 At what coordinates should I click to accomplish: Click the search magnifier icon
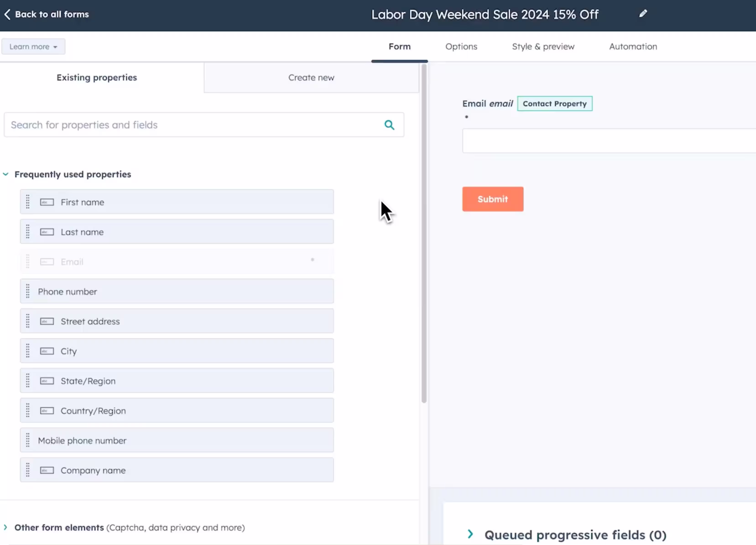click(389, 125)
